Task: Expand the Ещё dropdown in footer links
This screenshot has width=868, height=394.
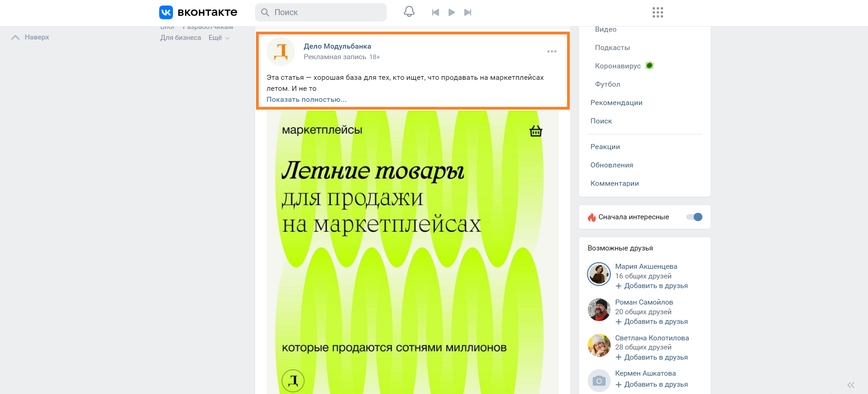Action: pyautogui.click(x=219, y=38)
